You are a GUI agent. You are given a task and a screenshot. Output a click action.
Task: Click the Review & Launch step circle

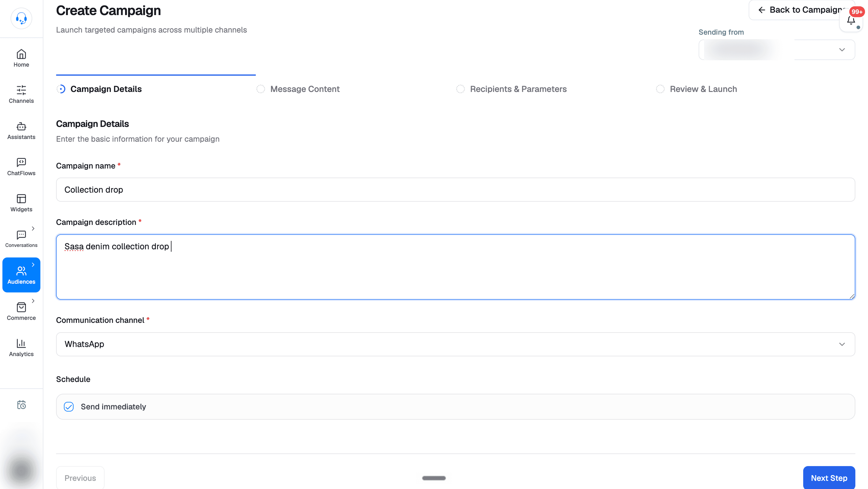click(x=660, y=89)
